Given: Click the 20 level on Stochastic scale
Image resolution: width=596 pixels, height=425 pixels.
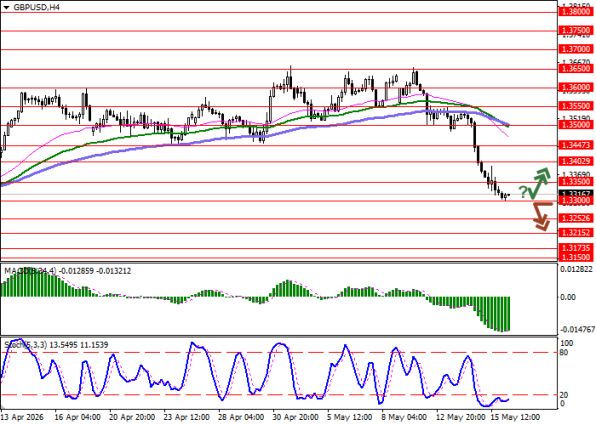Looking at the screenshot, I should point(564,395).
